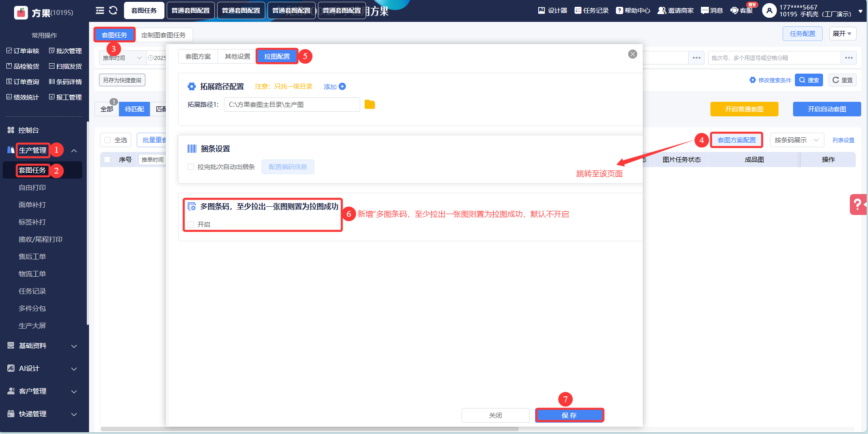Image resolution: width=868 pixels, height=434 pixels.
Task: Click the 邀请商家 people icon
Action: tap(662, 10)
